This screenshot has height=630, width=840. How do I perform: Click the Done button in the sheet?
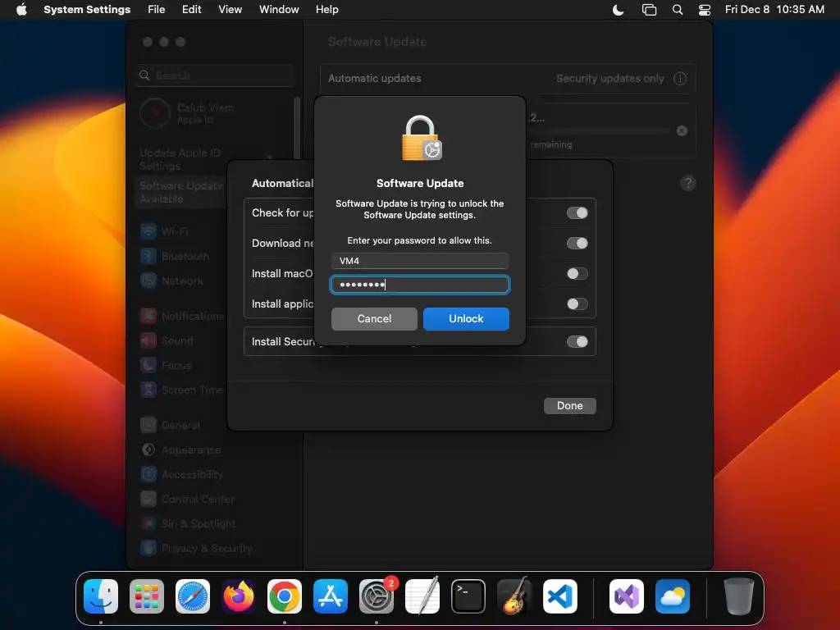pos(569,405)
